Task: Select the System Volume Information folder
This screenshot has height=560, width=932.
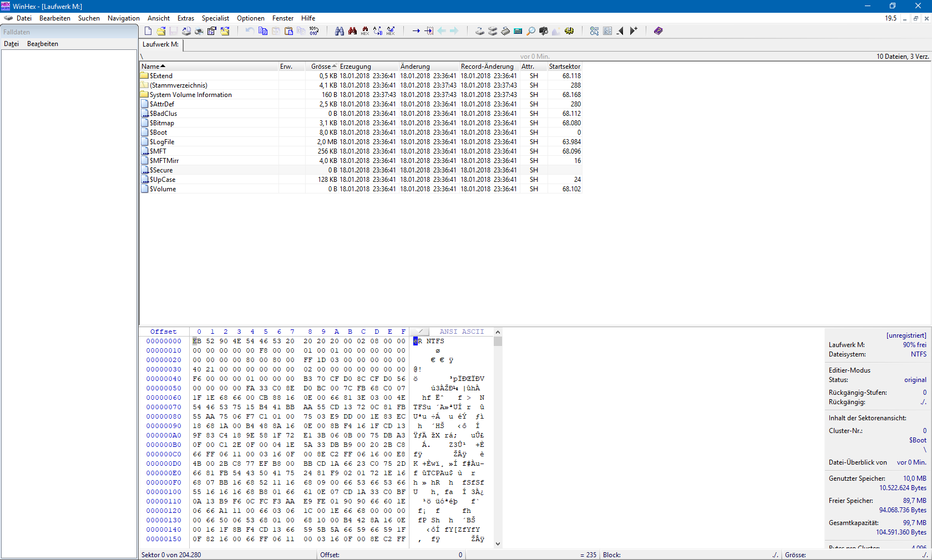Action: point(361,95)
